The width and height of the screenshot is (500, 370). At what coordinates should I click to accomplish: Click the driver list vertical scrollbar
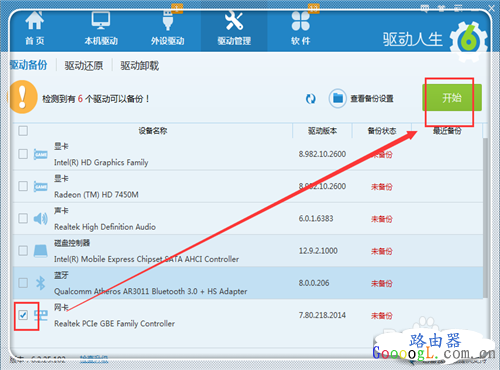pyautogui.click(x=486, y=217)
